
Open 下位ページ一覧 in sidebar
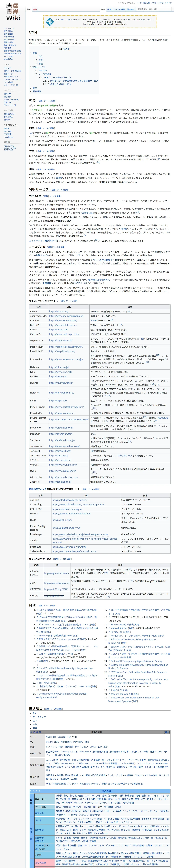click(x=10, y=105)
